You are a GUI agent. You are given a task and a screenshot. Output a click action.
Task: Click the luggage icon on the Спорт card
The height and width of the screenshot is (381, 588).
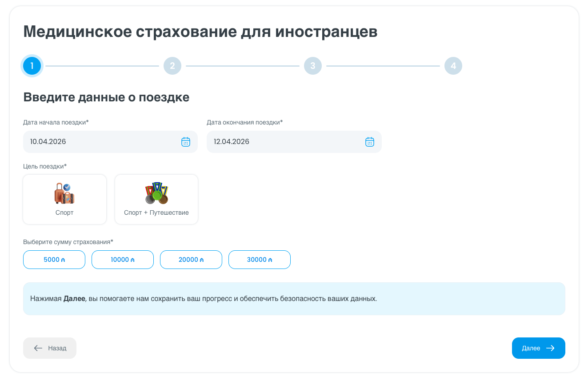coord(64,193)
